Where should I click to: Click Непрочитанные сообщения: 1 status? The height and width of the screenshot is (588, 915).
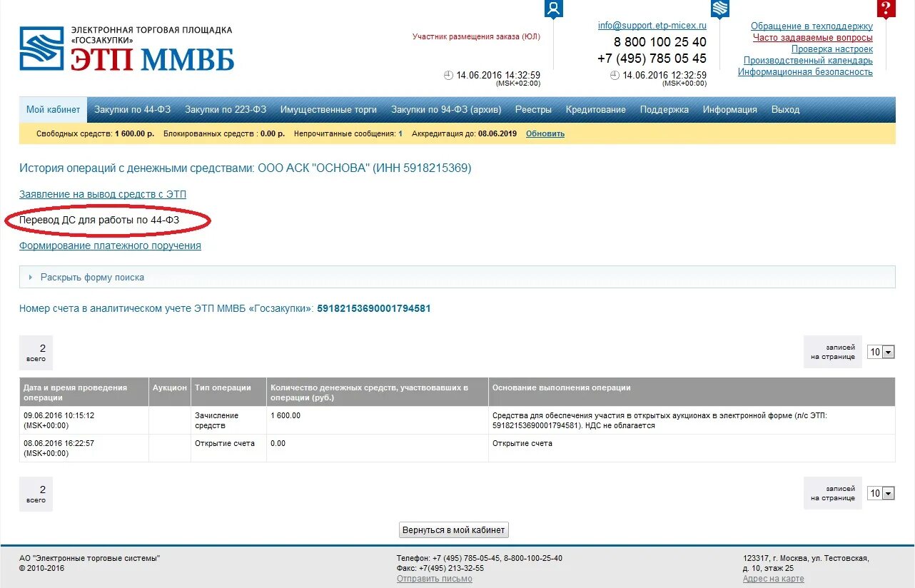tap(348, 133)
